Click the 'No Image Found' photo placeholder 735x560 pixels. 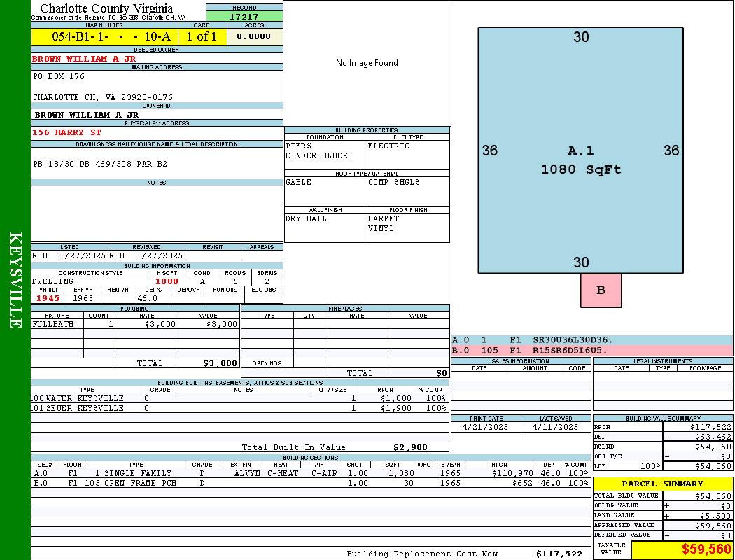click(x=367, y=63)
